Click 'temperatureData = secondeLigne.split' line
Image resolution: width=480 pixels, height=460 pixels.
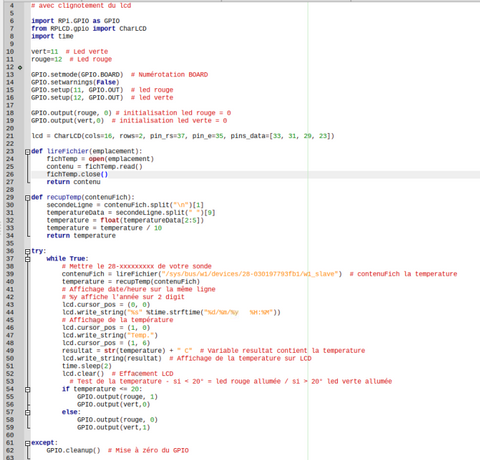(131, 213)
